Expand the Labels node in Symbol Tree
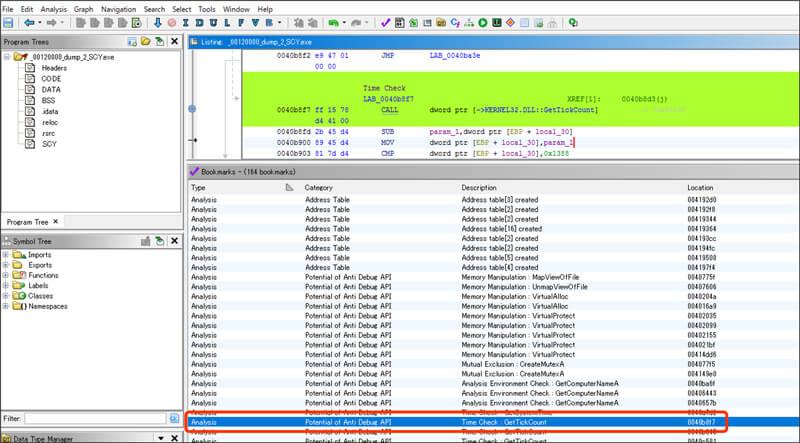Image resolution: width=800 pixels, height=443 pixels. click(x=6, y=285)
